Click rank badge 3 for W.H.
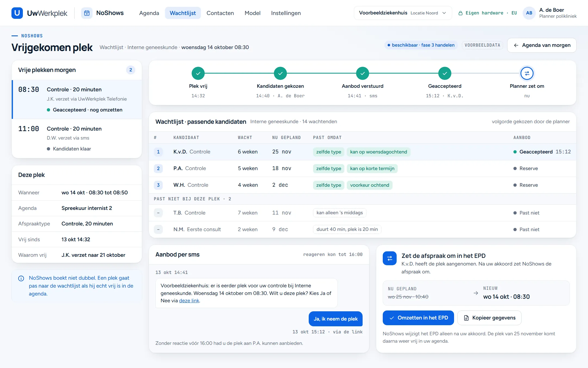Screen dimensions: 588x368 (158, 185)
